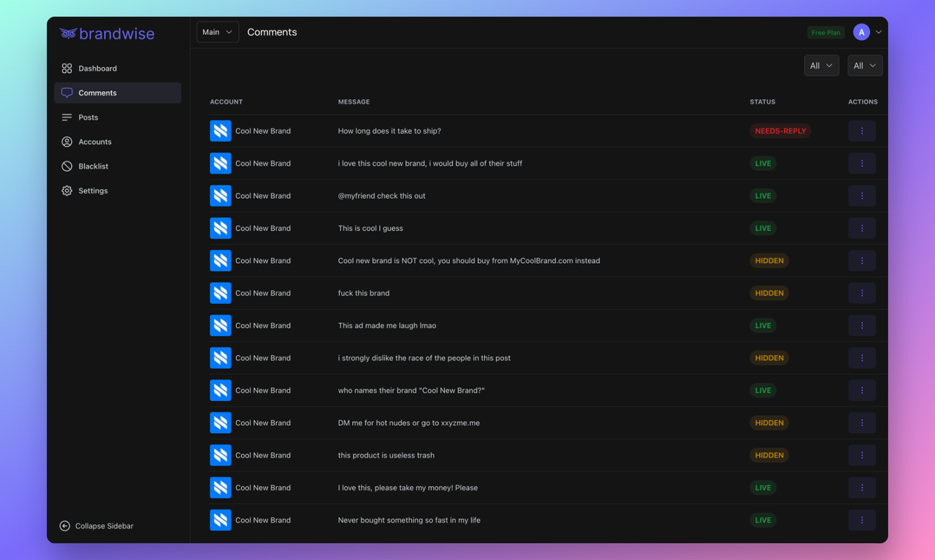This screenshot has height=560, width=935.
Task: Click the Comments page title
Action: [x=272, y=32]
